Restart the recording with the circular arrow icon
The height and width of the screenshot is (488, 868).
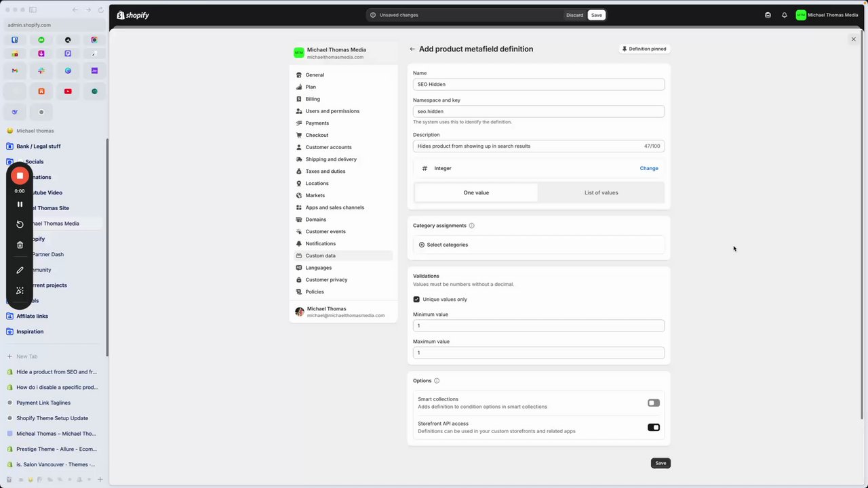(20, 224)
